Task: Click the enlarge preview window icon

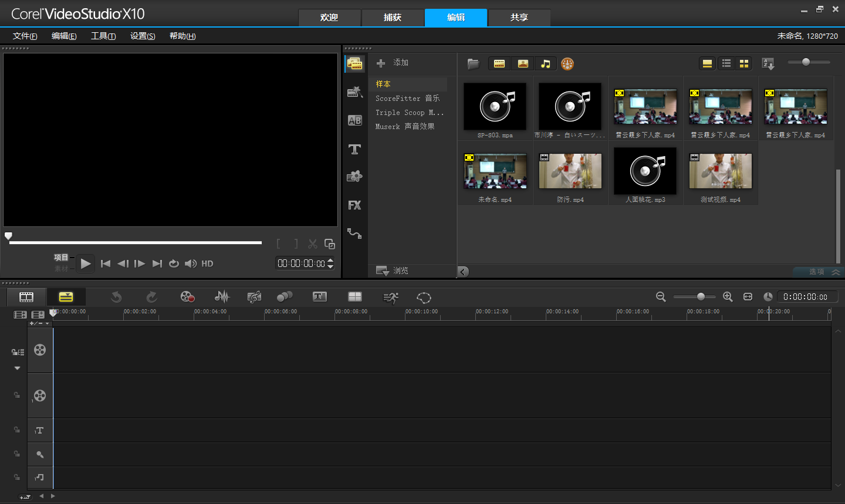Action: [x=330, y=243]
